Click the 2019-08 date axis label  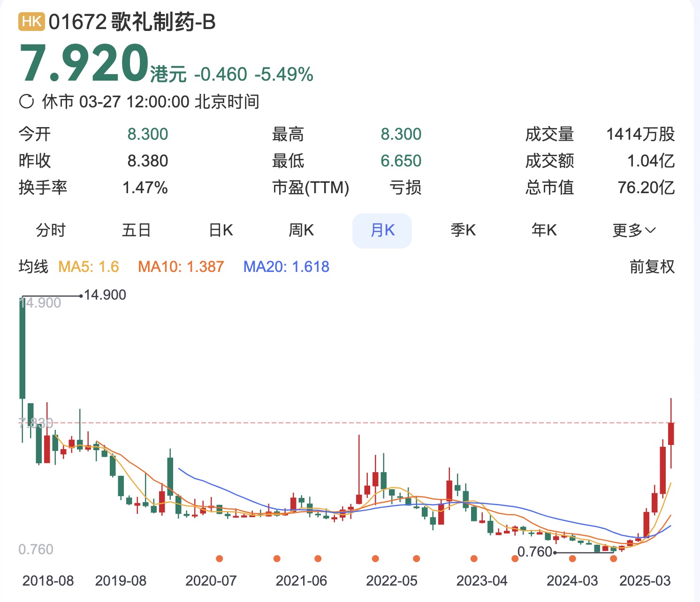[x=121, y=581]
